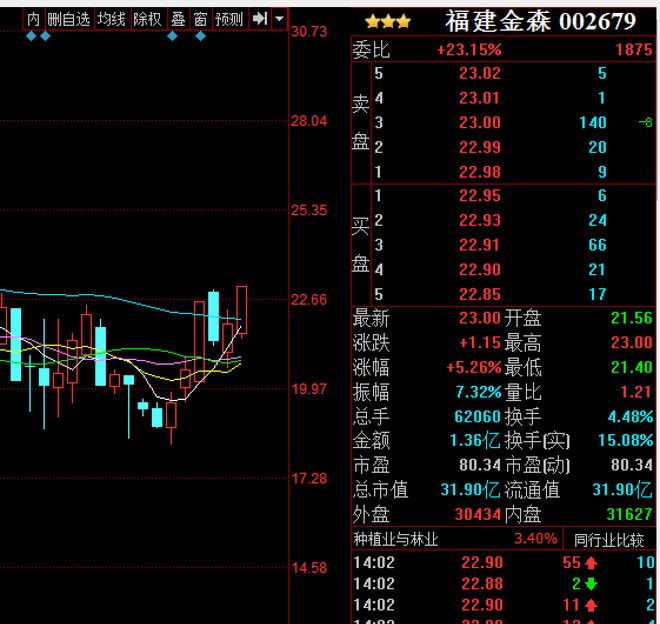The width and height of the screenshot is (660, 624).
Task: Click the 振幅 value 7.32%
Action: 479,392
